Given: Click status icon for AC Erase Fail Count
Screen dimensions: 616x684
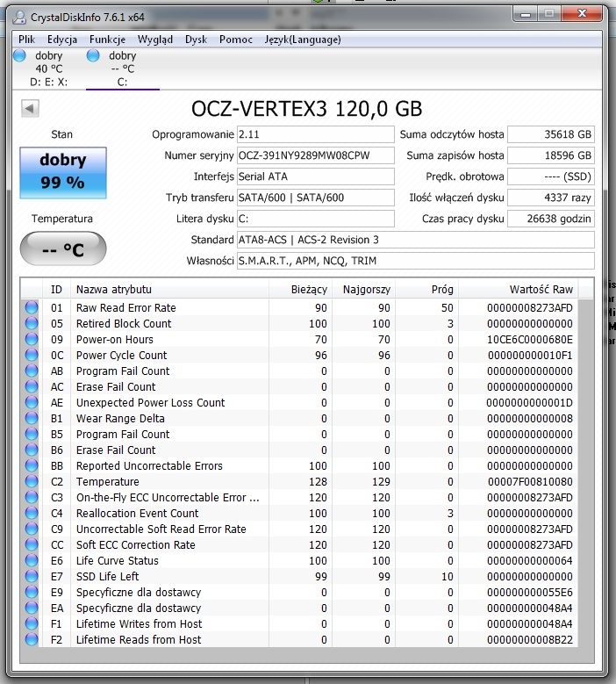Looking at the screenshot, I should click(x=32, y=386).
